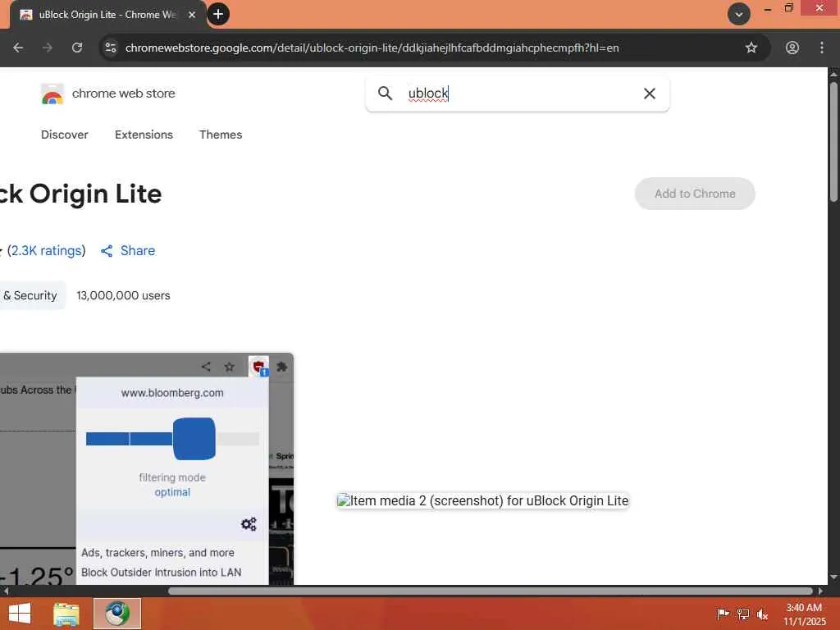840x630 pixels.
Task: Open the 2.3K ratings link
Action: pos(46,251)
